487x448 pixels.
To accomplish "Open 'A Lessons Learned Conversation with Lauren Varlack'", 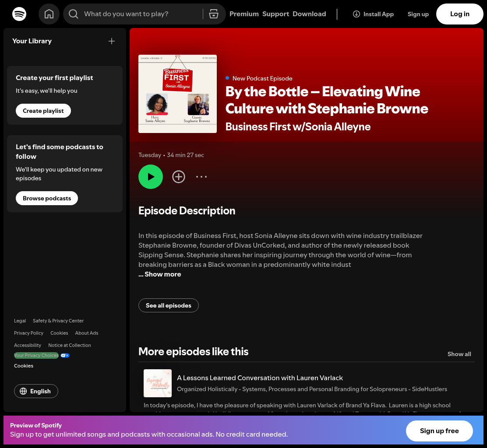I will pyautogui.click(x=260, y=378).
